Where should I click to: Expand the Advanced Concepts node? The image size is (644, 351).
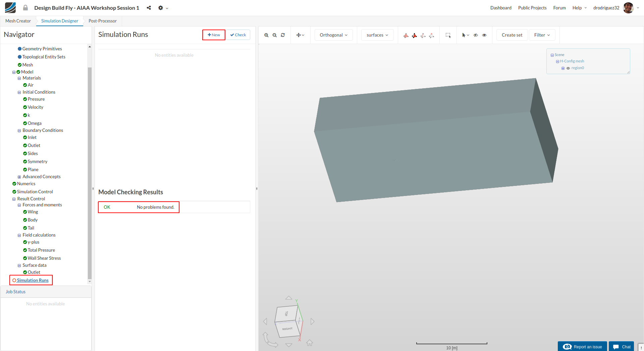pyautogui.click(x=19, y=177)
